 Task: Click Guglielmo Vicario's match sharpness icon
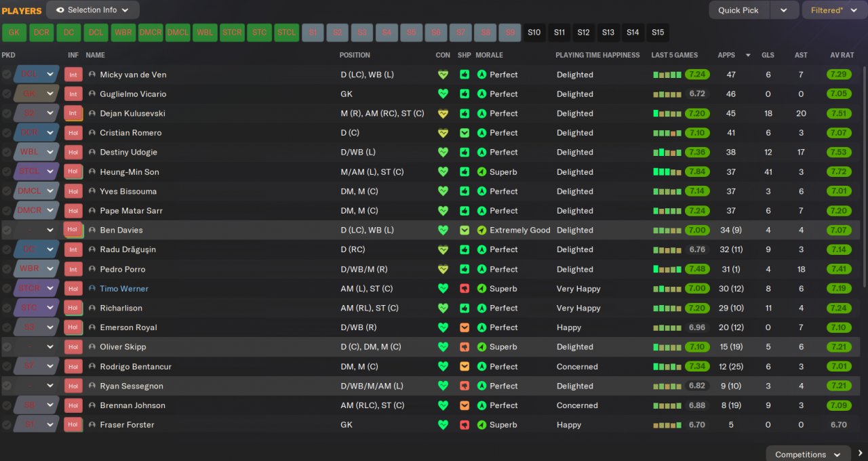(465, 94)
